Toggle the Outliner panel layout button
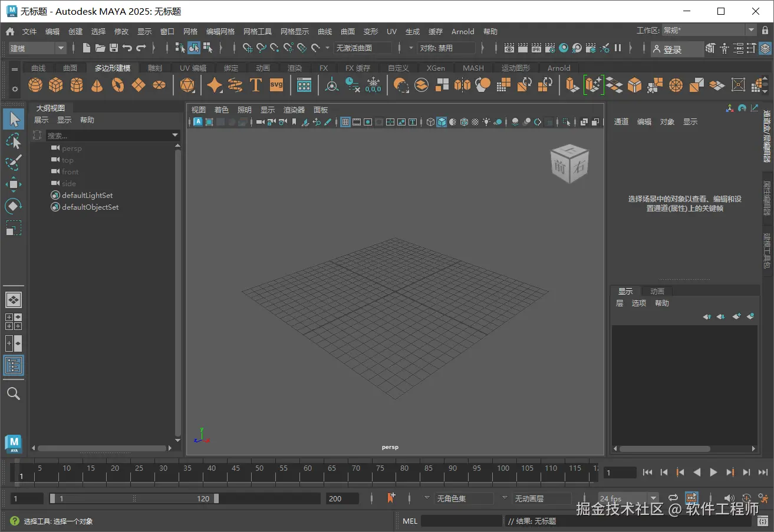 point(13,366)
